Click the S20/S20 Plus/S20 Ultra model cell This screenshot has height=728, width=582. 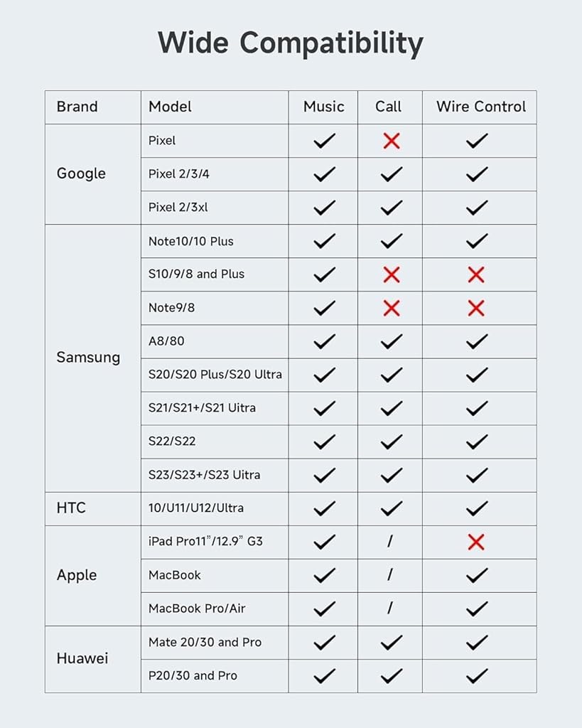click(215, 375)
